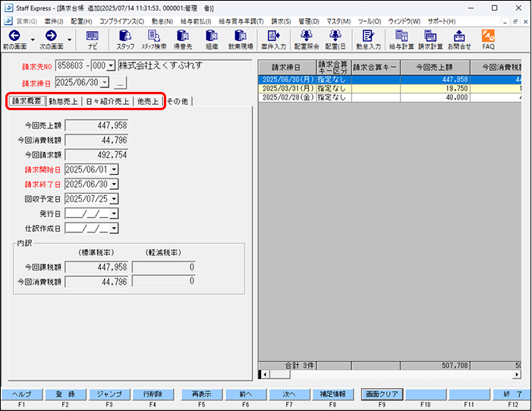Open the 回収予定日 date dropdown
Viewport: 532px width, 411px height.
pos(114,199)
